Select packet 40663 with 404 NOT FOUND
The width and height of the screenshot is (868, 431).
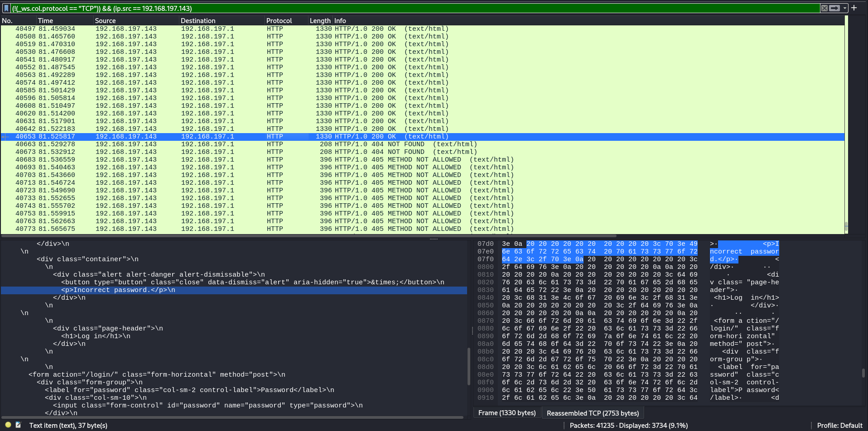tap(422, 144)
